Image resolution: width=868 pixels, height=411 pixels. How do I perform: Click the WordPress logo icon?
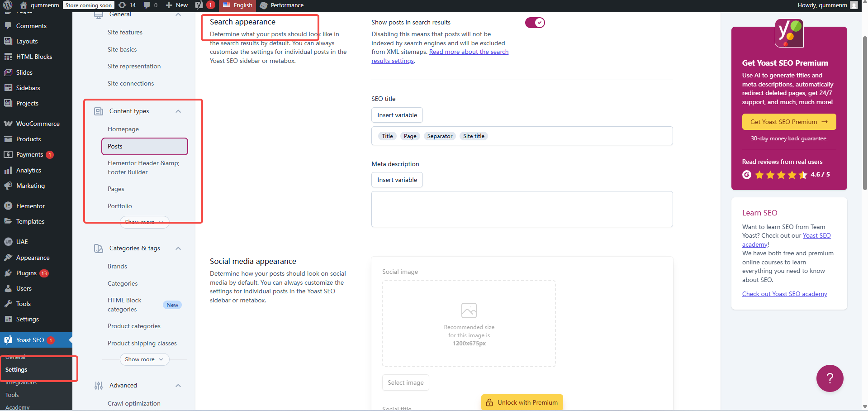pos(8,5)
